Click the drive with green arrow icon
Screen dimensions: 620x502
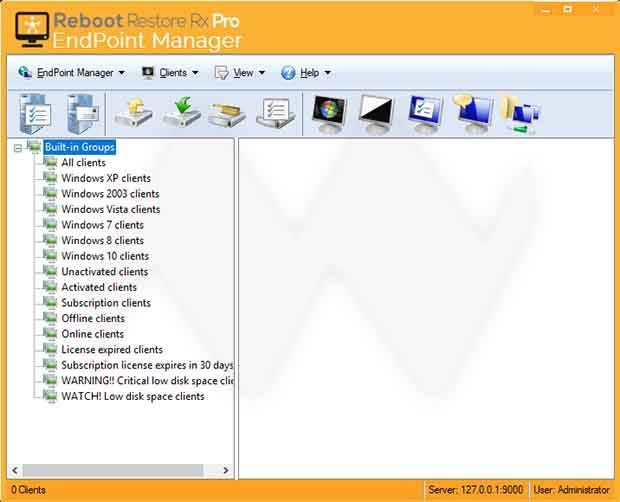point(182,113)
